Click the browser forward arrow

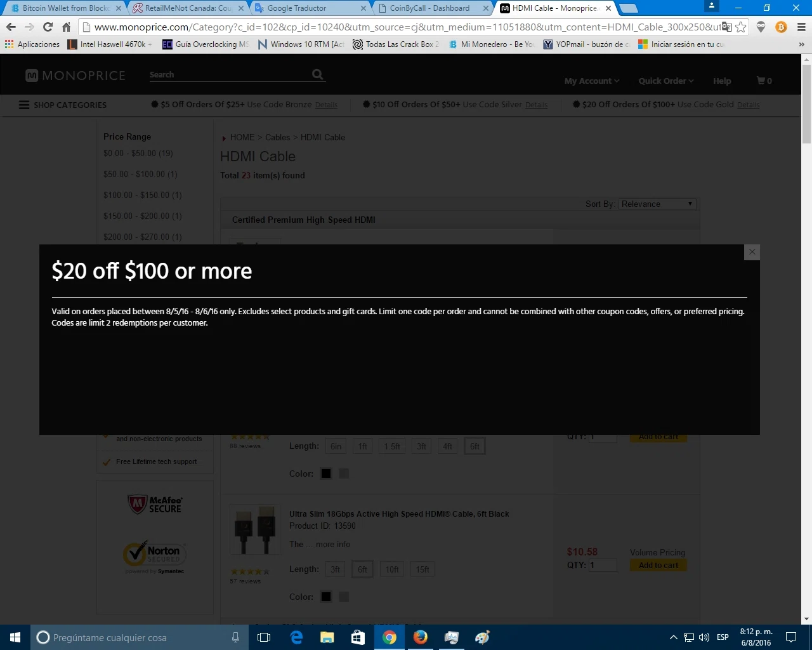(x=29, y=27)
